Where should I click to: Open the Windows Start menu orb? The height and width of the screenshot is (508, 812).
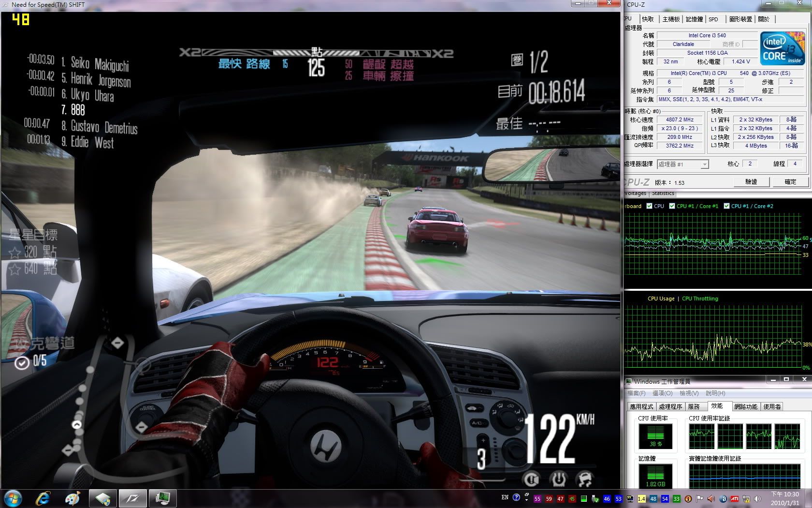click(13, 498)
